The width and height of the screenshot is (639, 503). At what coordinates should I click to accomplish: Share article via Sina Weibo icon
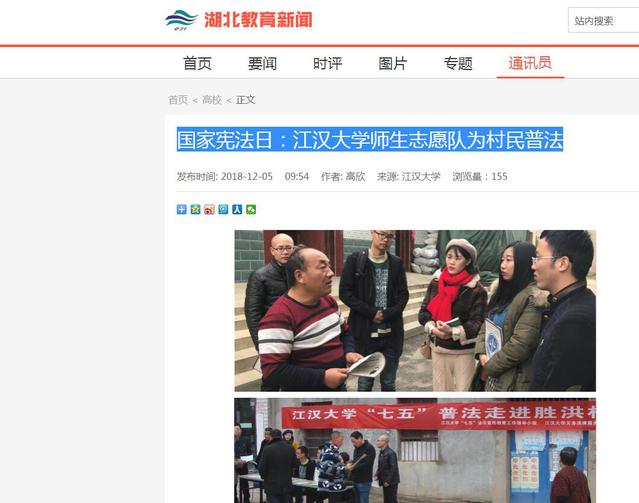209,210
